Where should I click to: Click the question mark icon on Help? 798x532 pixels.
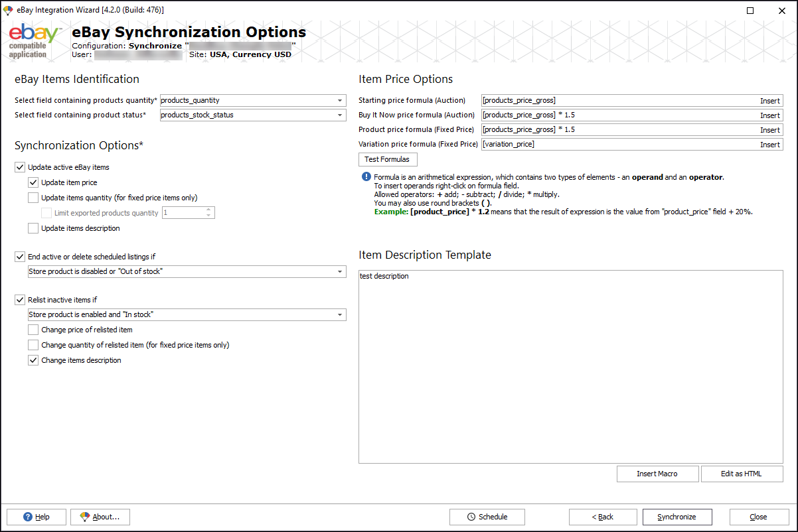27,517
